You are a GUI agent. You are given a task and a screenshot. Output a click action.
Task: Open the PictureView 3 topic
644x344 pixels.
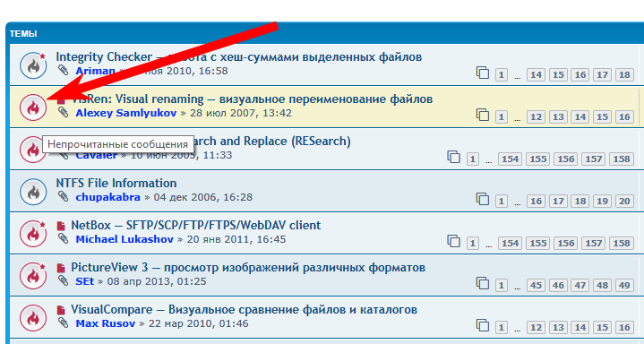coord(248,268)
